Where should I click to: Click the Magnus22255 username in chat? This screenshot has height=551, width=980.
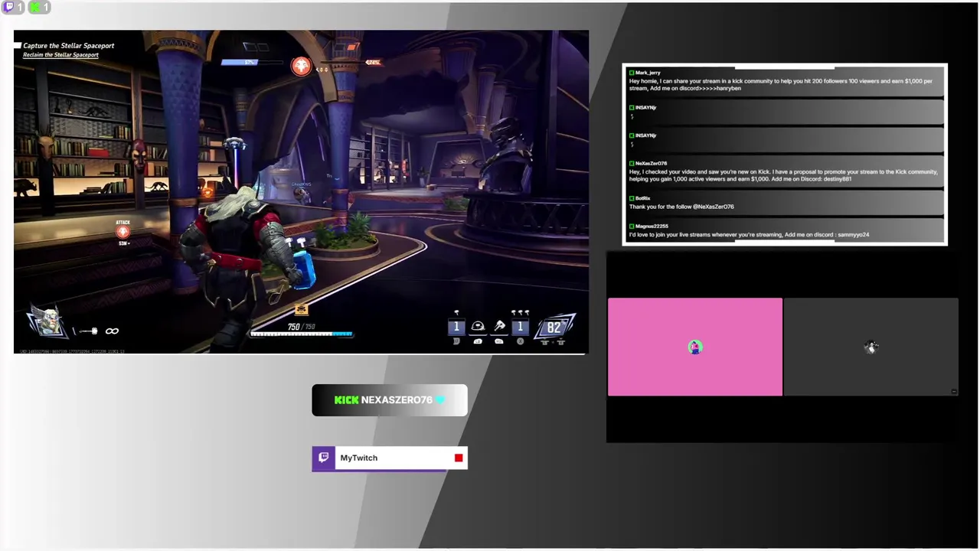tap(652, 227)
